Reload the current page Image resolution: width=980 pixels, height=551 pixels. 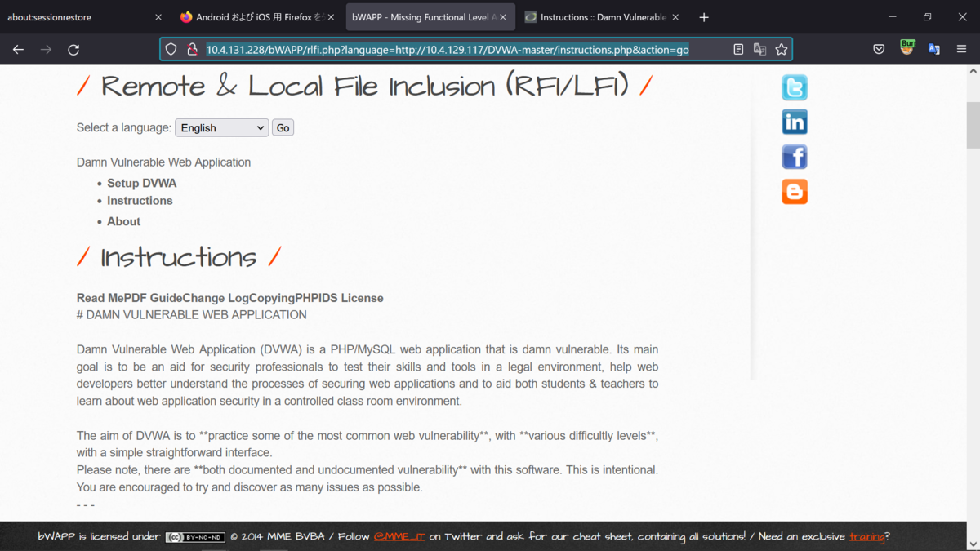tap(73, 50)
